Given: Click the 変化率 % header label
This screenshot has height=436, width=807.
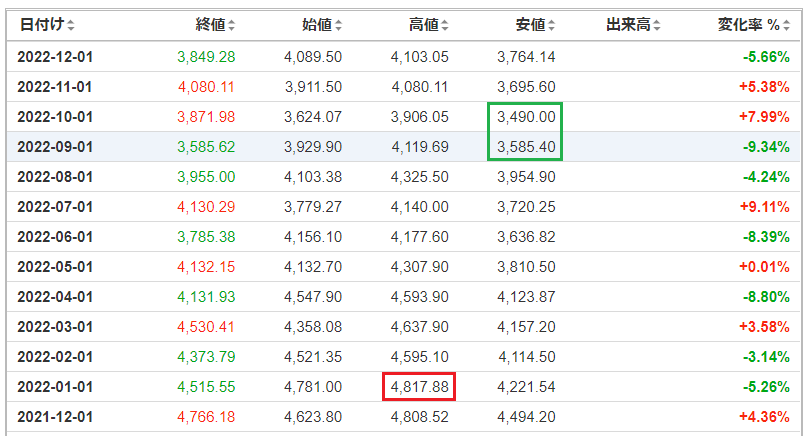Looking at the screenshot, I should click(x=749, y=24).
